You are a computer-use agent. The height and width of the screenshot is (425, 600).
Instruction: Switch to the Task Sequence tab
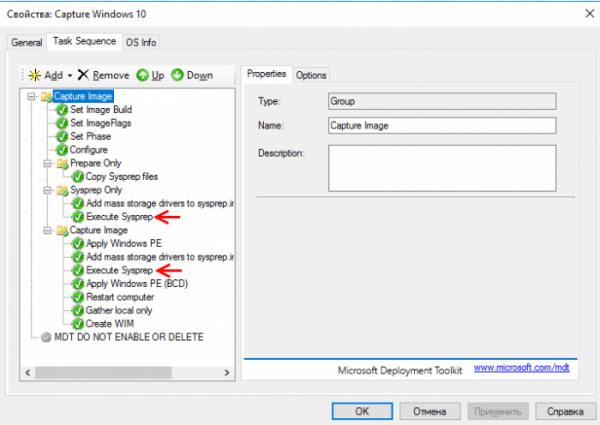pos(85,41)
